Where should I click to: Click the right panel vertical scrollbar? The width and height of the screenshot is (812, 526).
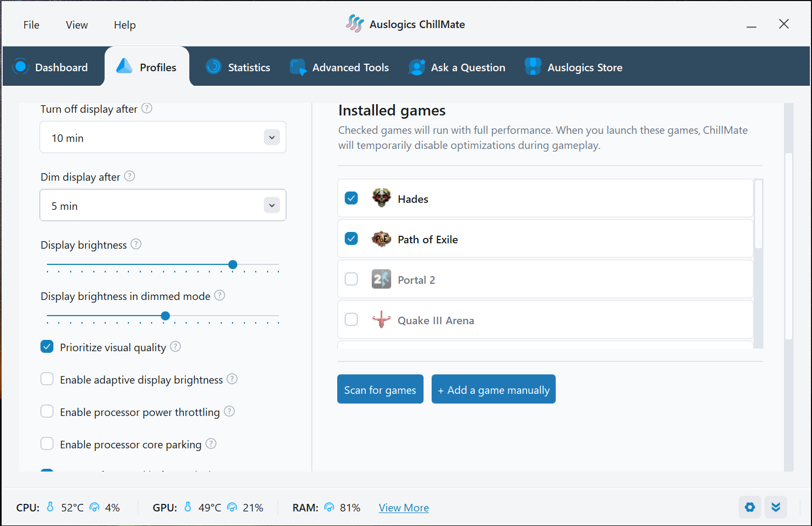pyautogui.click(x=789, y=247)
